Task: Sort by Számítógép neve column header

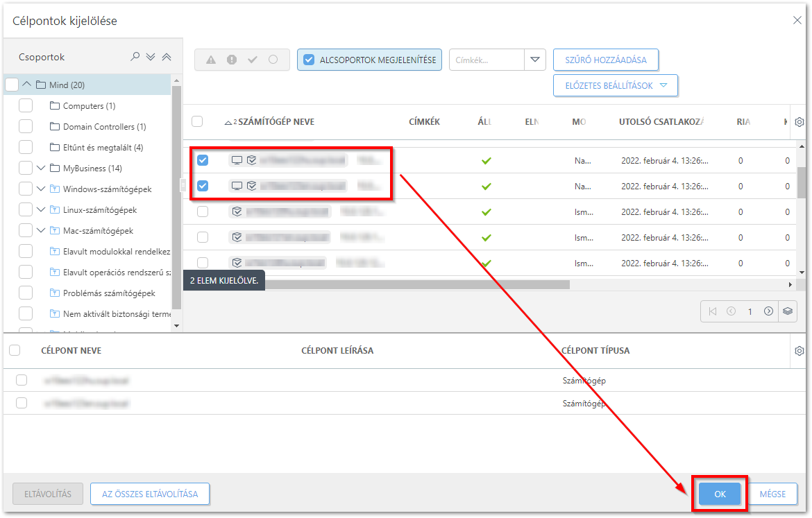Action: 276,122
